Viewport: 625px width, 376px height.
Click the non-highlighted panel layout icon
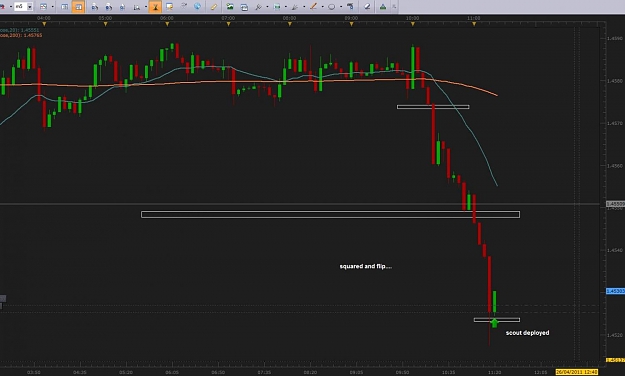coord(65,7)
